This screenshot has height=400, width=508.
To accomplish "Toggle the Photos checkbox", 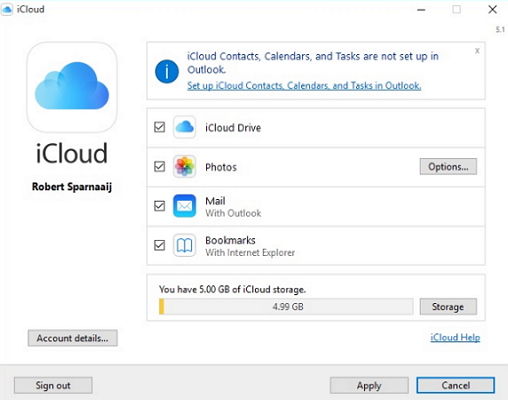I will tap(160, 166).
